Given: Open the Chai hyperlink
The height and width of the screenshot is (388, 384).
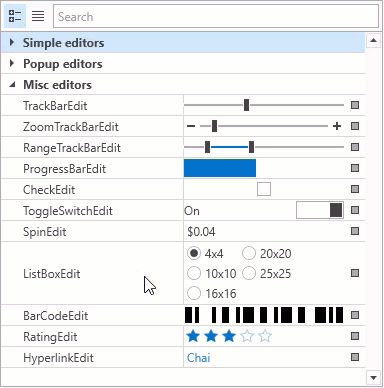Looking at the screenshot, I should tap(199, 358).
